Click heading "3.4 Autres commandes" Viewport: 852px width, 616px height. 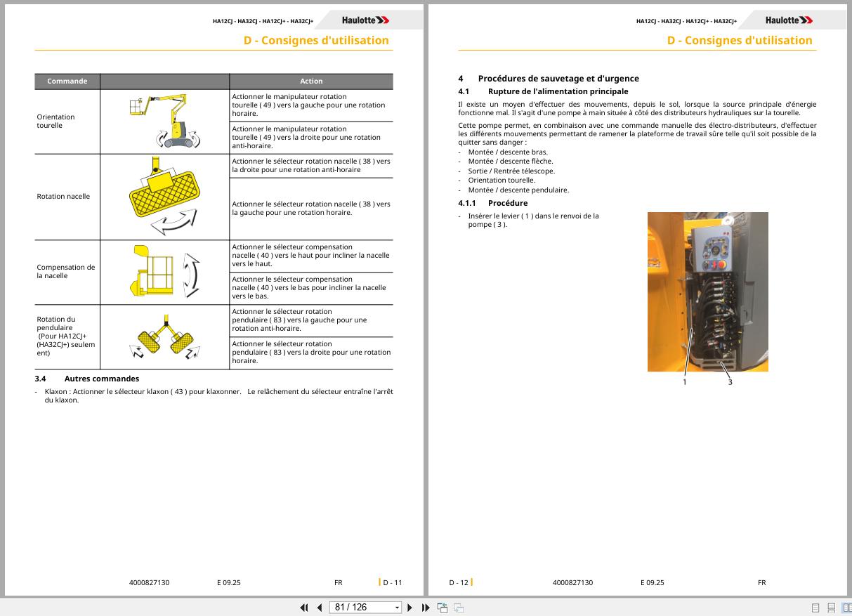coord(87,379)
